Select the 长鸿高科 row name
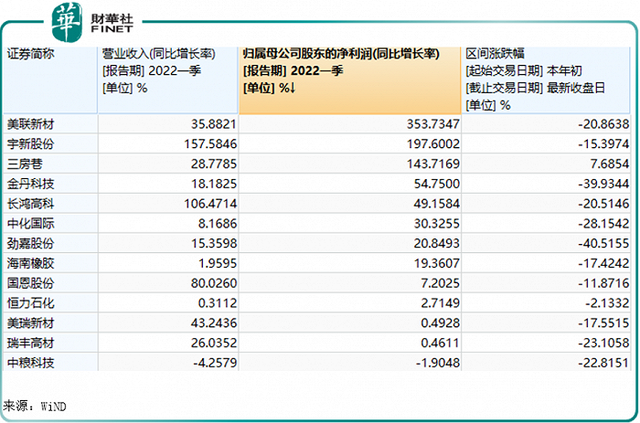Screen dimensions: 640x423 pos(31,204)
